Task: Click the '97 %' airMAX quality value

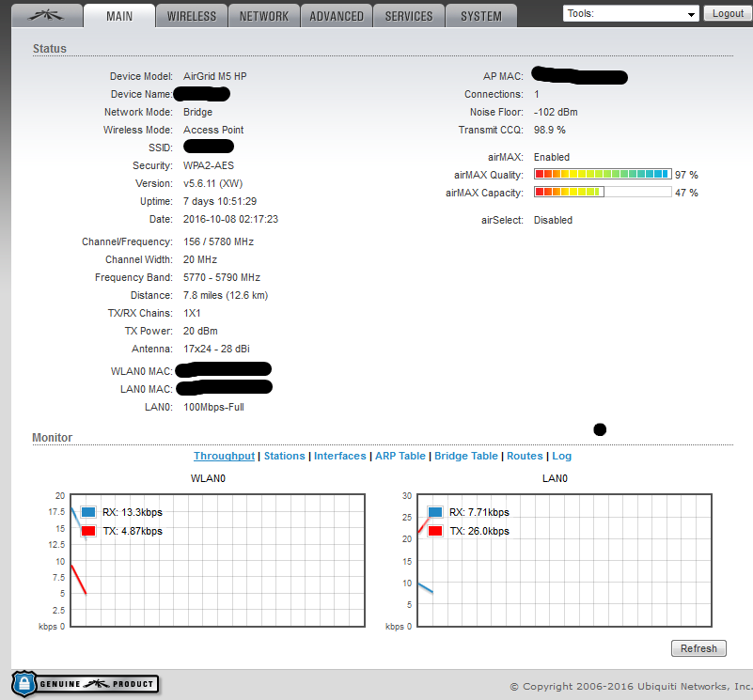Action: [686, 175]
